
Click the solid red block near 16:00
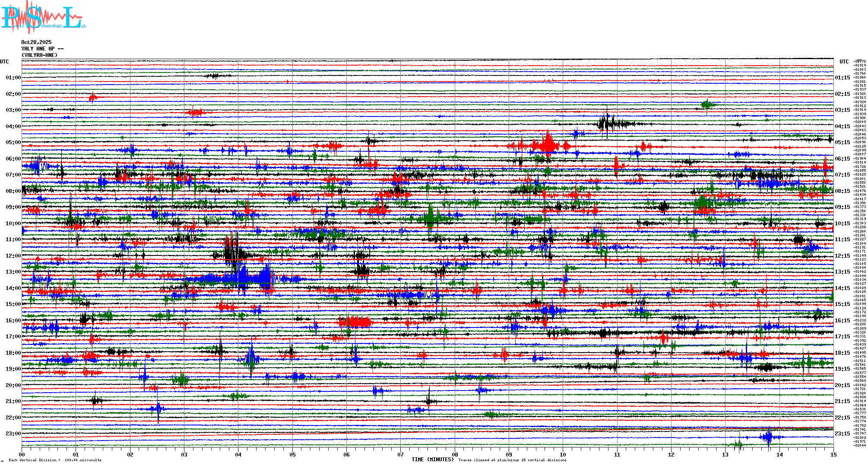tap(355, 322)
